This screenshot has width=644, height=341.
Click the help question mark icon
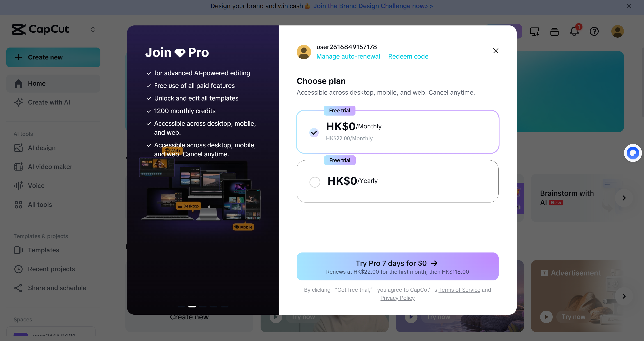tap(594, 32)
